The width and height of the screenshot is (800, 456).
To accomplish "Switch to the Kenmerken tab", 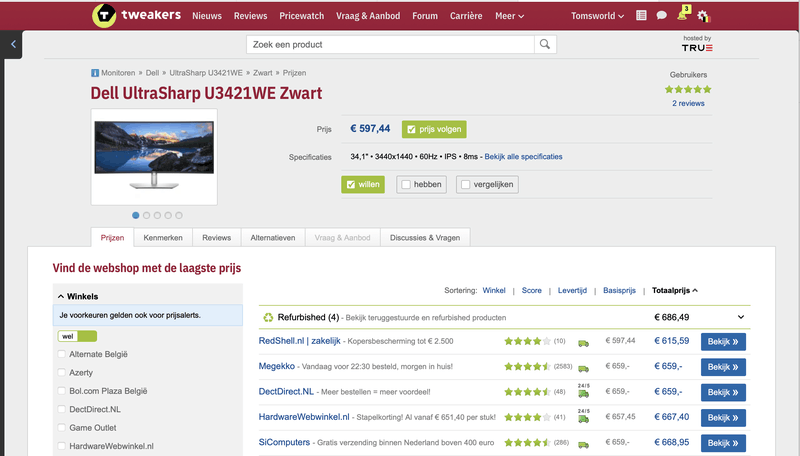I will tap(163, 238).
